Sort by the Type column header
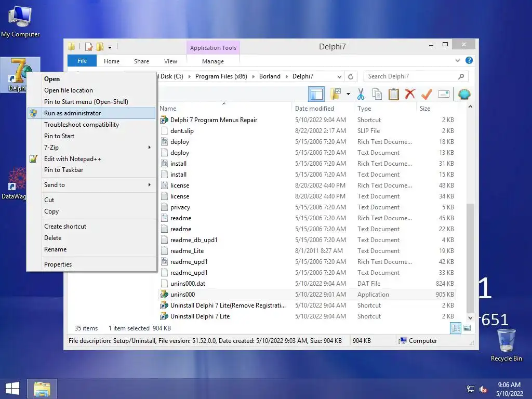The width and height of the screenshot is (532, 399). 385,109
